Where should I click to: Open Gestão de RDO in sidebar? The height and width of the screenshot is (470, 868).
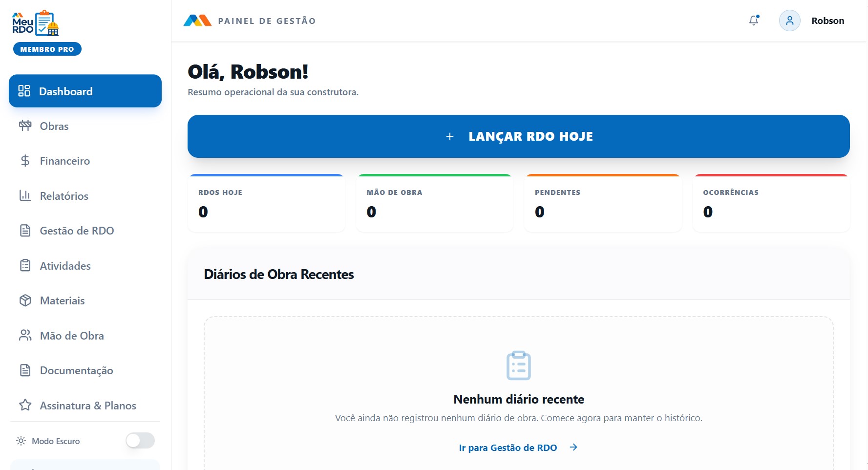(77, 231)
